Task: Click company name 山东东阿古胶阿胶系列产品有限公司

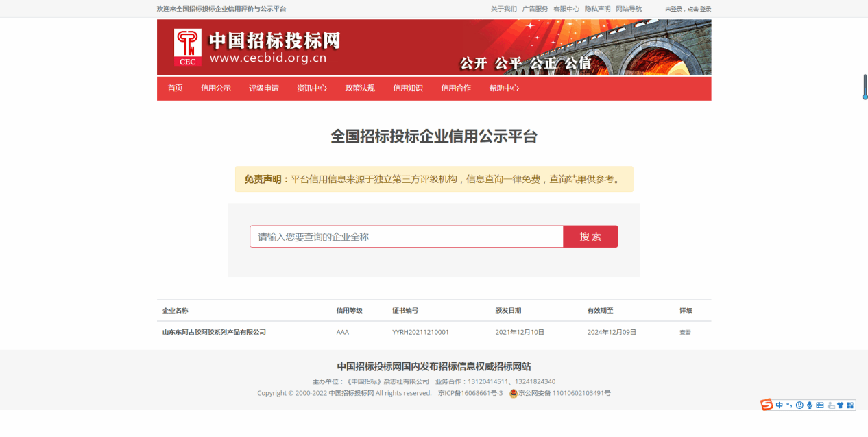Action: (214, 332)
